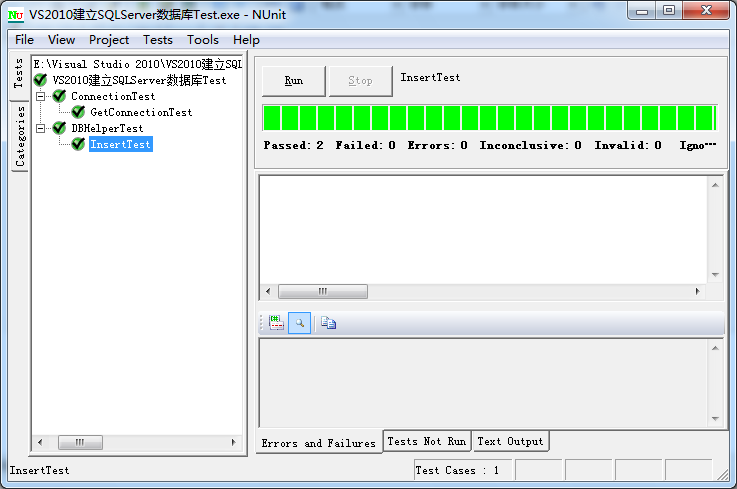This screenshot has height=489, width=737.
Task: Click the error list vertical scrollbar up arrow
Action: click(x=715, y=185)
